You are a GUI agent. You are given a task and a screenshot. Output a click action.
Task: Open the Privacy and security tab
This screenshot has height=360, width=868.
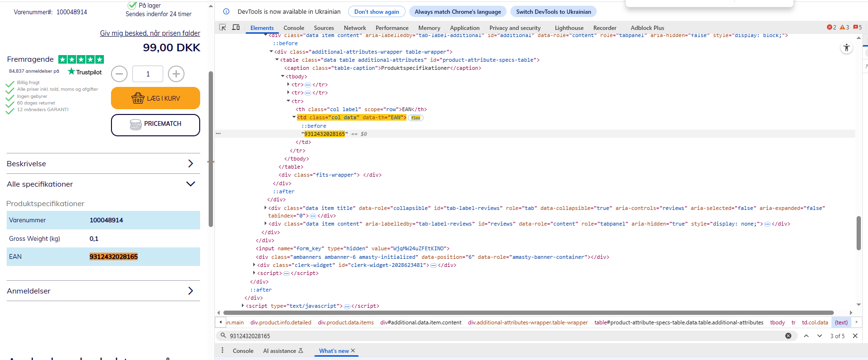coord(515,28)
